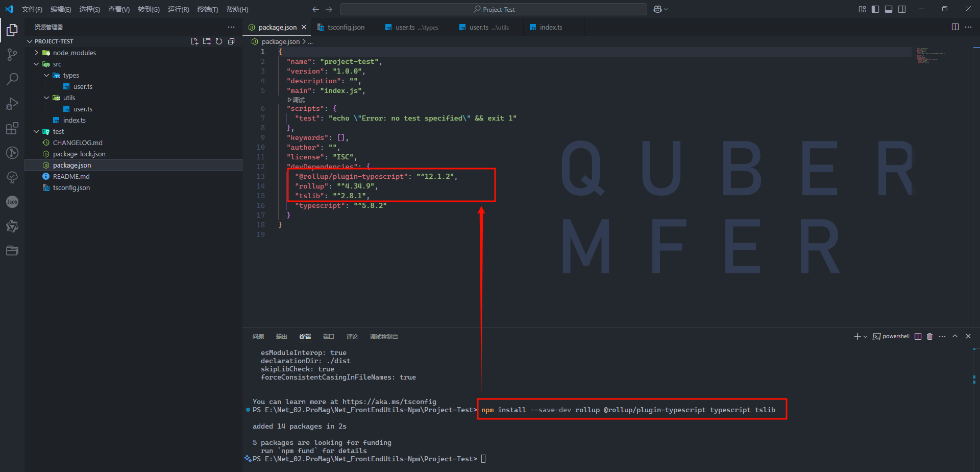Image resolution: width=980 pixels, height=472 pixels.
Task: Open the 终端(T) menu
Action: pos(207,9)
